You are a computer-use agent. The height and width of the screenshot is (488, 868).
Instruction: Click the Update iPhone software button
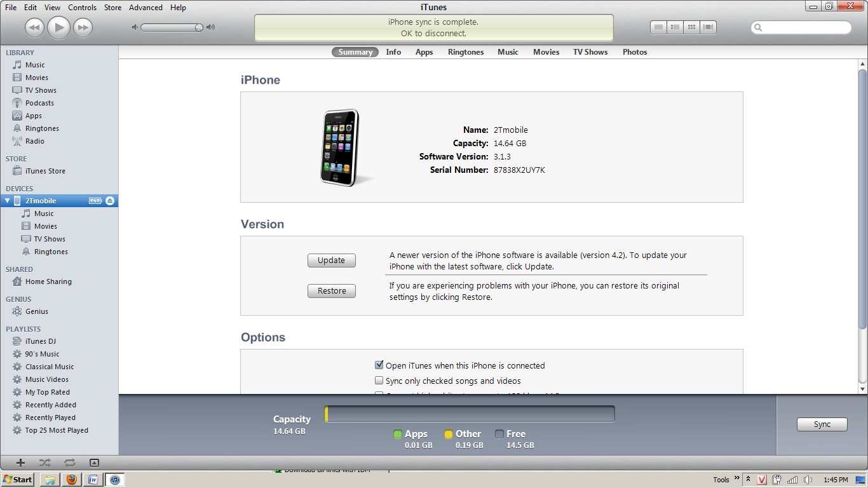pos(332,261)
